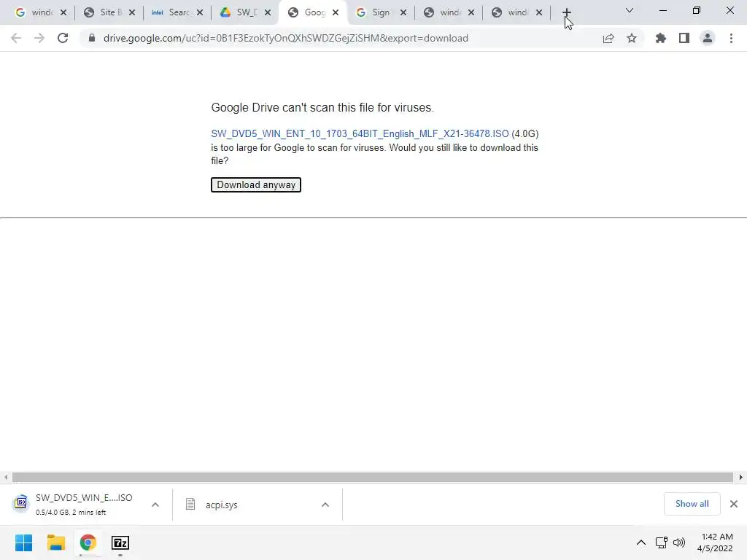747x560 pixels.
Task: Close the Intel Search tab
Action: pos(200,13)
